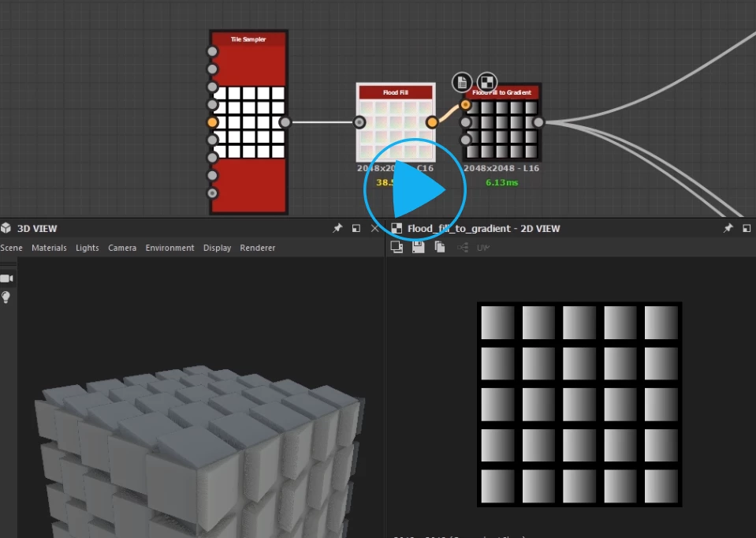Viewport: 756px width, 538px height.
Task: Select the Tile Sampler node title
Action: coord(248,39)
